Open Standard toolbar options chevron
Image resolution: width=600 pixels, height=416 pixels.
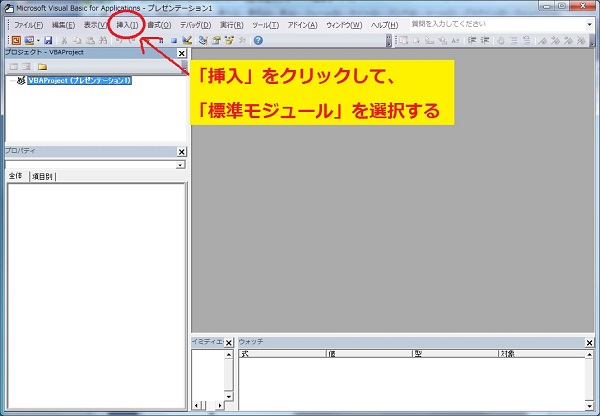tap(389, 41)
